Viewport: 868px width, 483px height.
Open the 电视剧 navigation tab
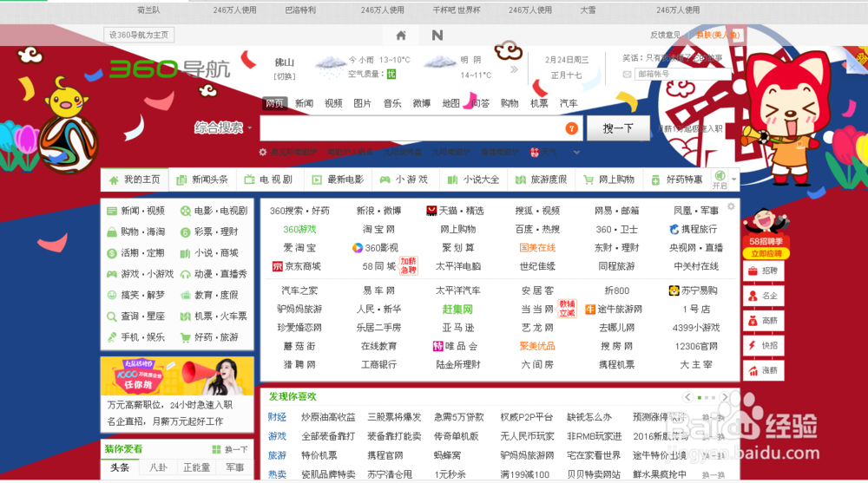(x=268, y=179)
